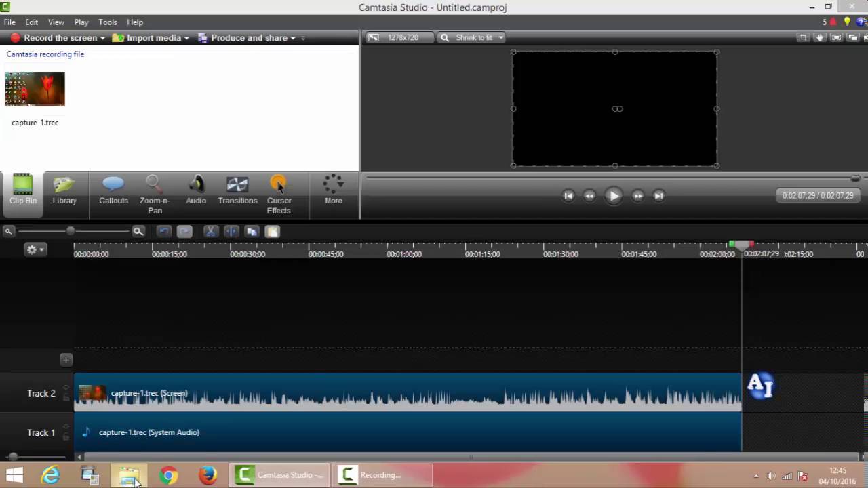Switch to Camtasia Studio taskbar window

279,475
